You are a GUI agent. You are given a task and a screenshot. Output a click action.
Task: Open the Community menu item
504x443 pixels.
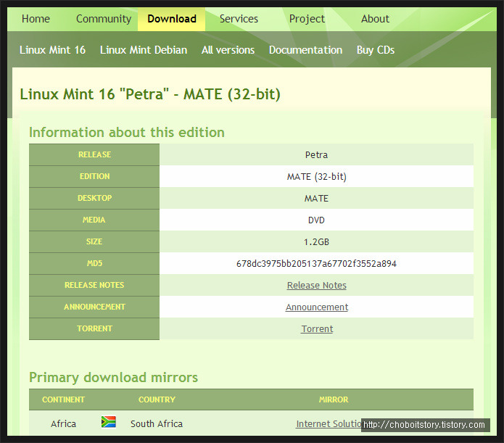104,19
